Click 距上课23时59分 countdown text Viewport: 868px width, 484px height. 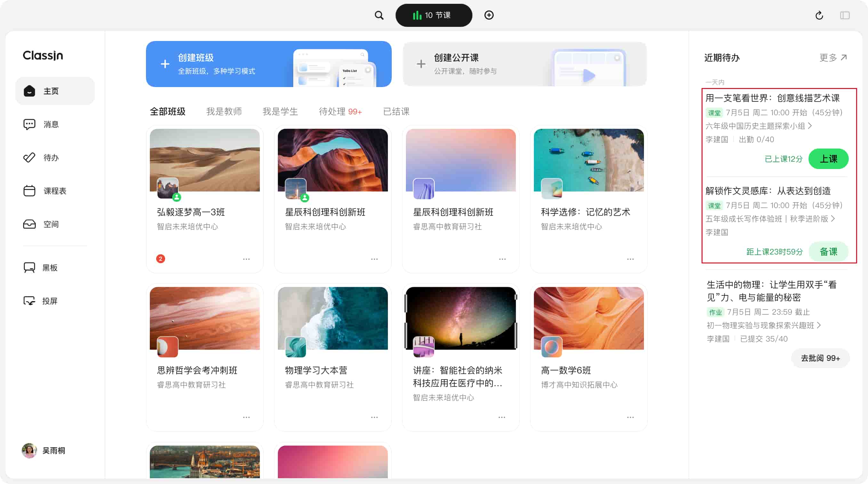[x=774, y=252]
